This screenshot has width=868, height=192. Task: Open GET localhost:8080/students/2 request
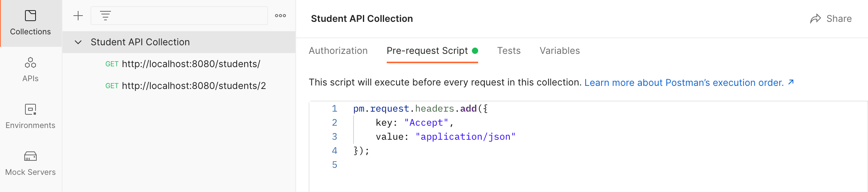click(179, 86)
